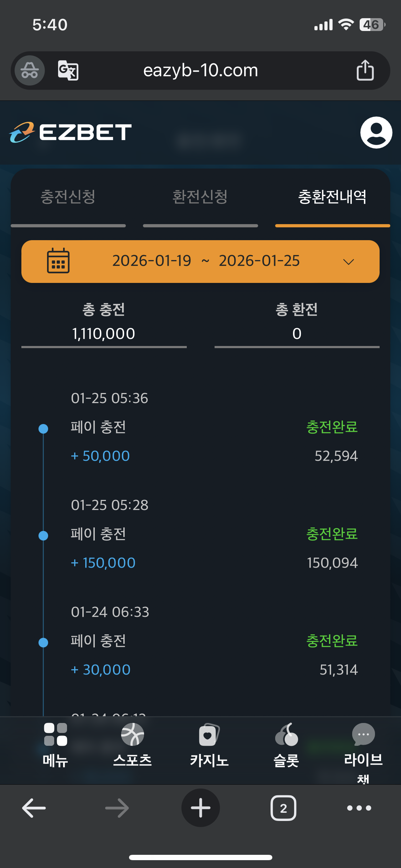
Task: Open a new browser tab
Action: pyautogui.click(x=201, y=808)
